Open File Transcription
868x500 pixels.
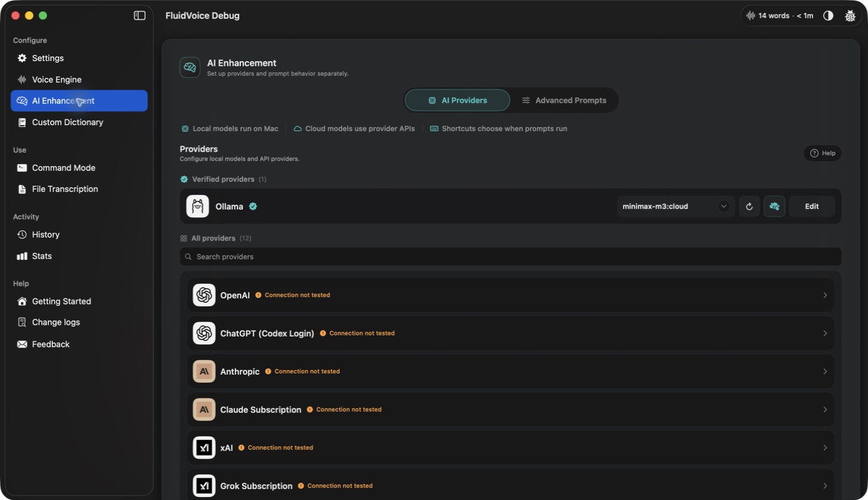point(79,189)
